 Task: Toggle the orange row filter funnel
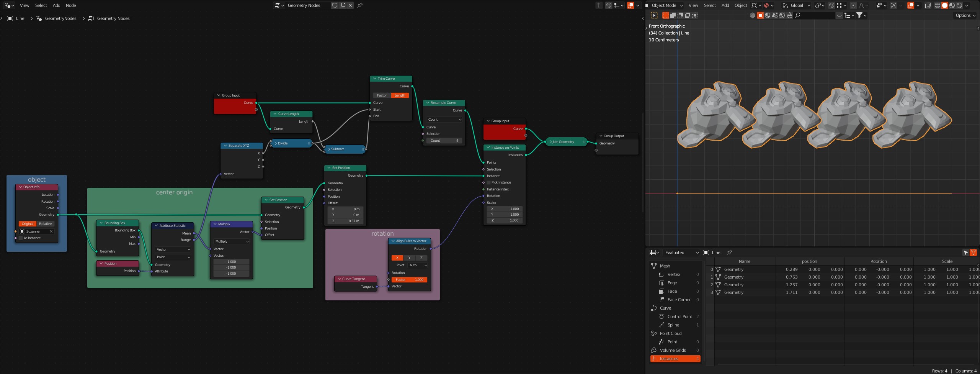click(973, 253)
